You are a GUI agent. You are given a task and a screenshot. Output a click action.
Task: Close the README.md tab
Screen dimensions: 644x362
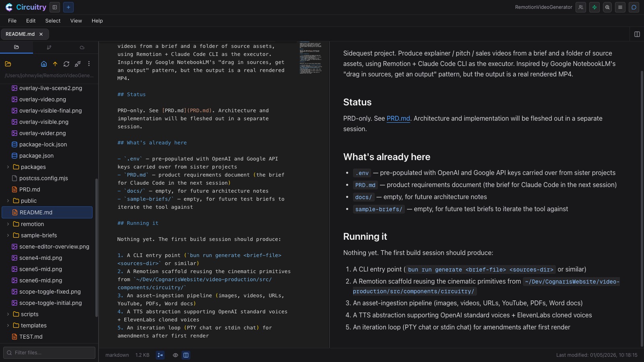[41, 34]
